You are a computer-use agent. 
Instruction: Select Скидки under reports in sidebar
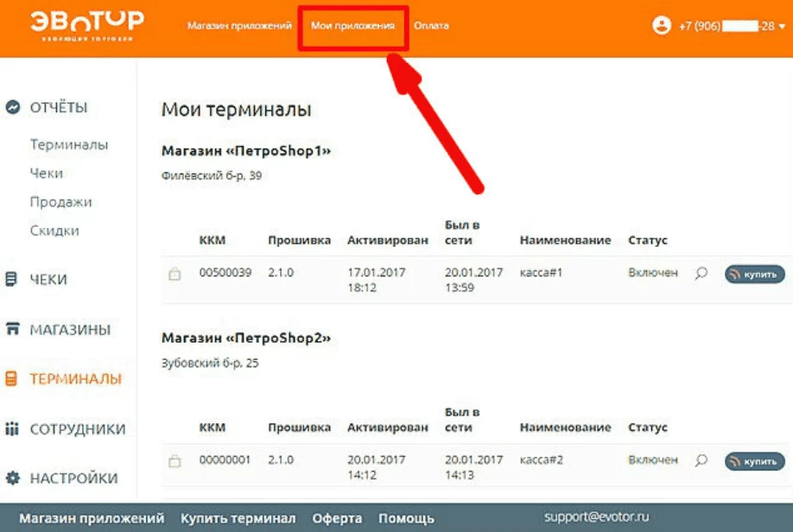[x=54, y=231]
